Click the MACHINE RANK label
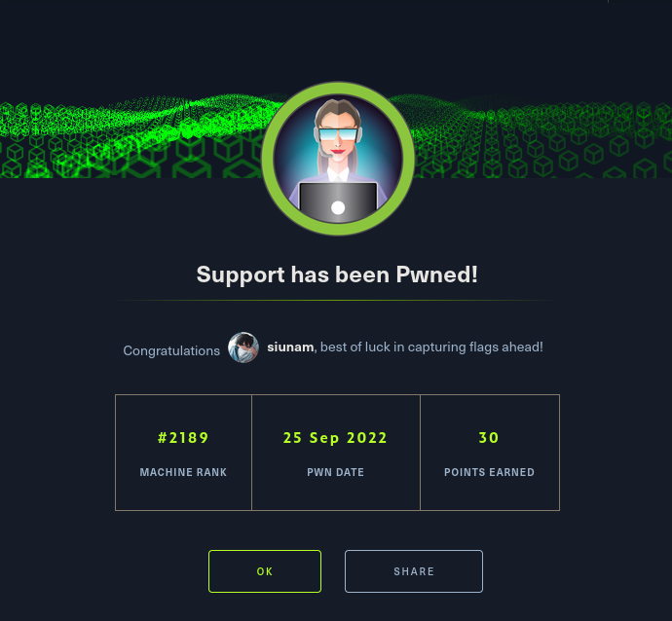The height and width of the screenshot is (621, 672). [x=183, y=472]
